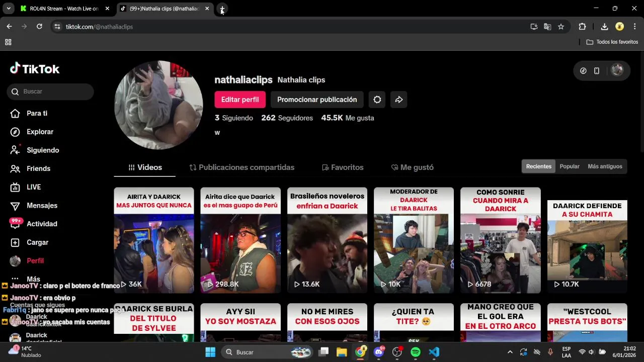Open the coin/rewards icon top right
This screenshot has width=644, height=362.
tap(583, 71)
